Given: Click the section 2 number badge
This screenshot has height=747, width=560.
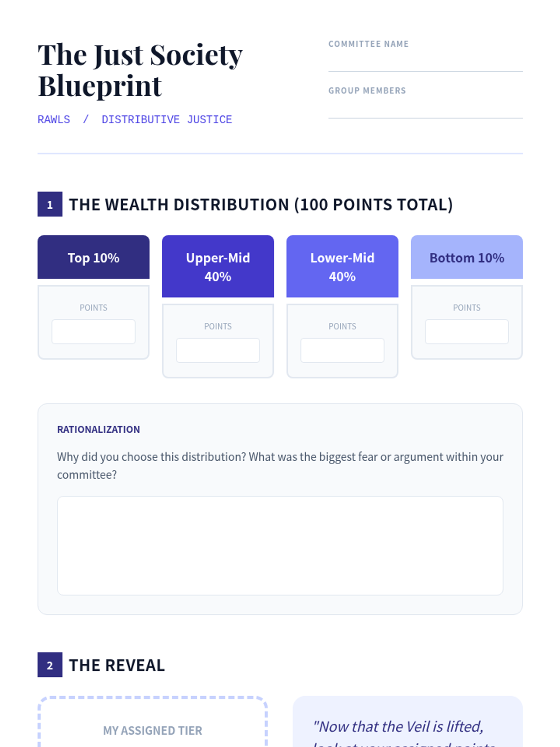Looking at the screenshot, I should 50,665.
